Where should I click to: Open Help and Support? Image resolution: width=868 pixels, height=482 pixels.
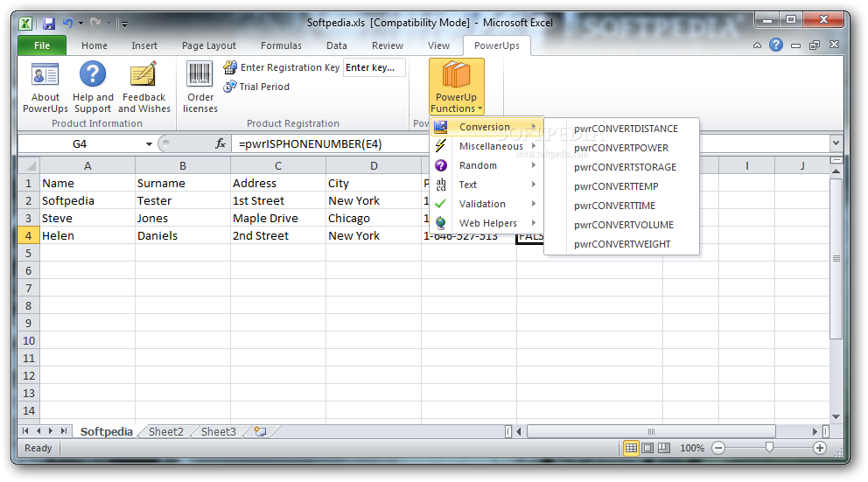pyautogui.click(x=93, y=74)
